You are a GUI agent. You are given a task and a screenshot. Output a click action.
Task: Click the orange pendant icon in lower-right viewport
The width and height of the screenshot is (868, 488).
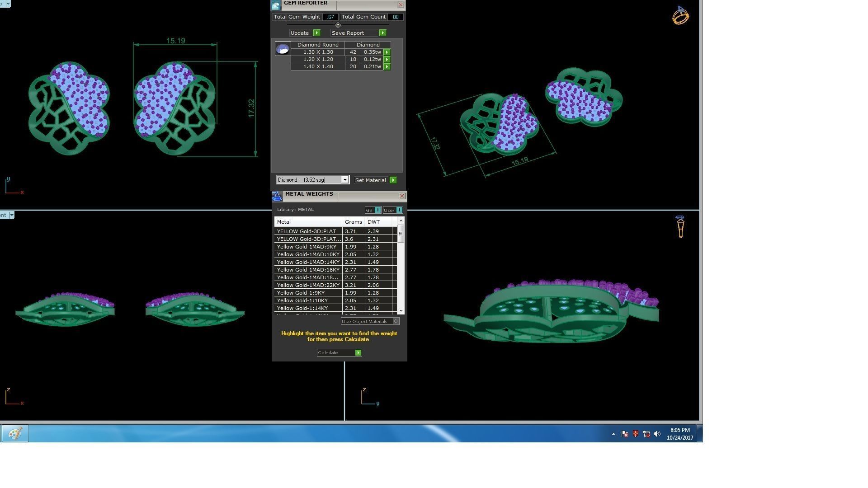click(680, 227)
